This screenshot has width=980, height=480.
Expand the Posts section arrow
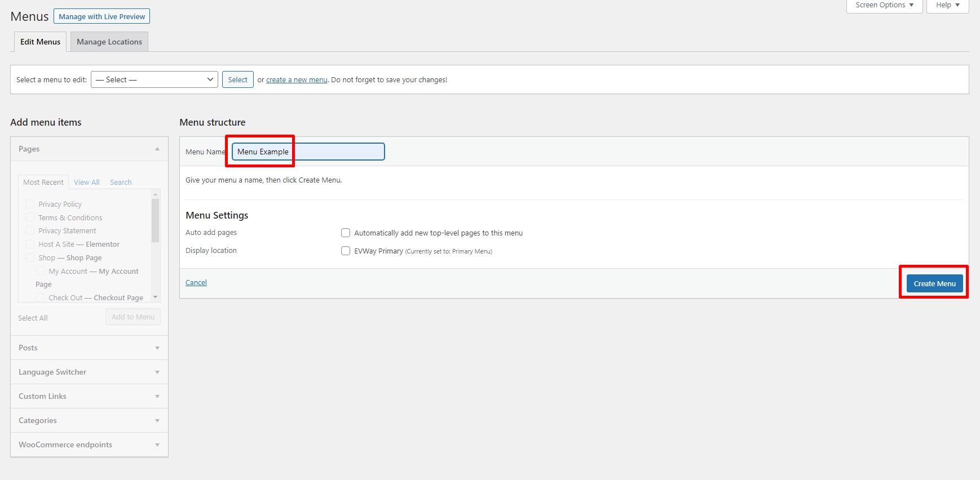tap(157, 348)
